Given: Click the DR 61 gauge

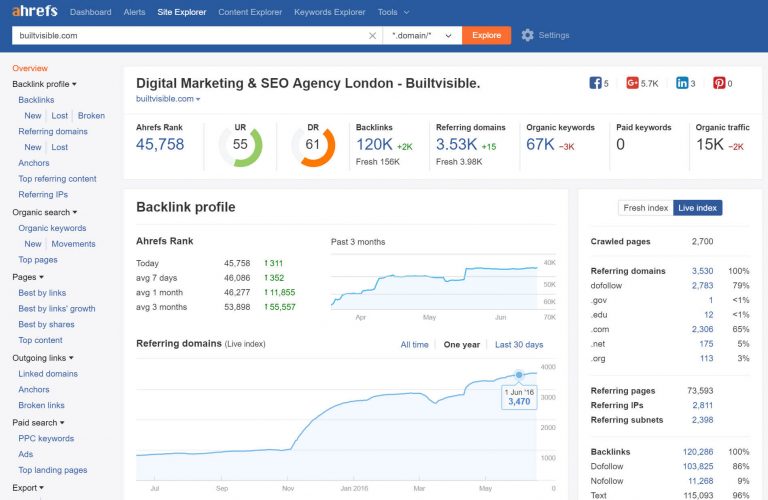Looking at the screenshot, I should coord(313,144).
